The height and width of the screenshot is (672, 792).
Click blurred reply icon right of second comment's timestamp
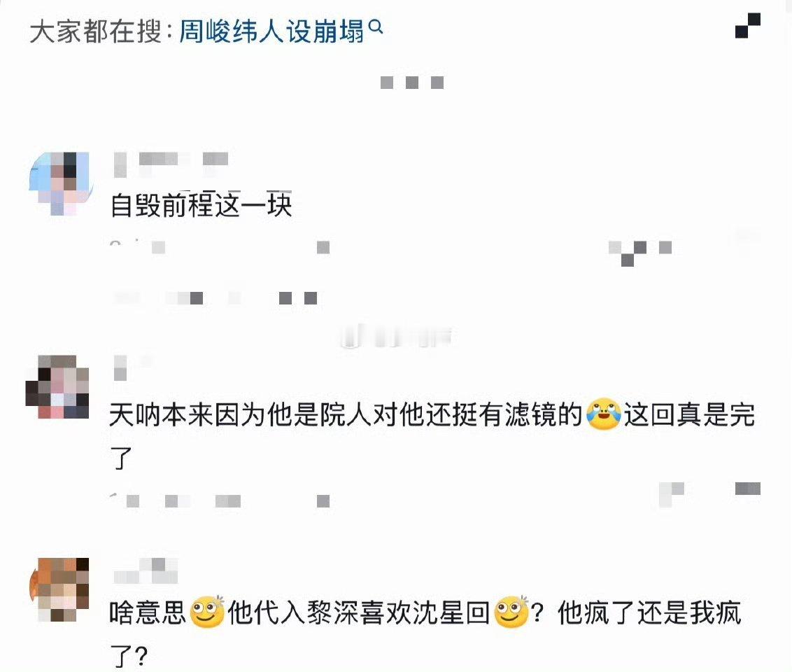click(672, 494)
